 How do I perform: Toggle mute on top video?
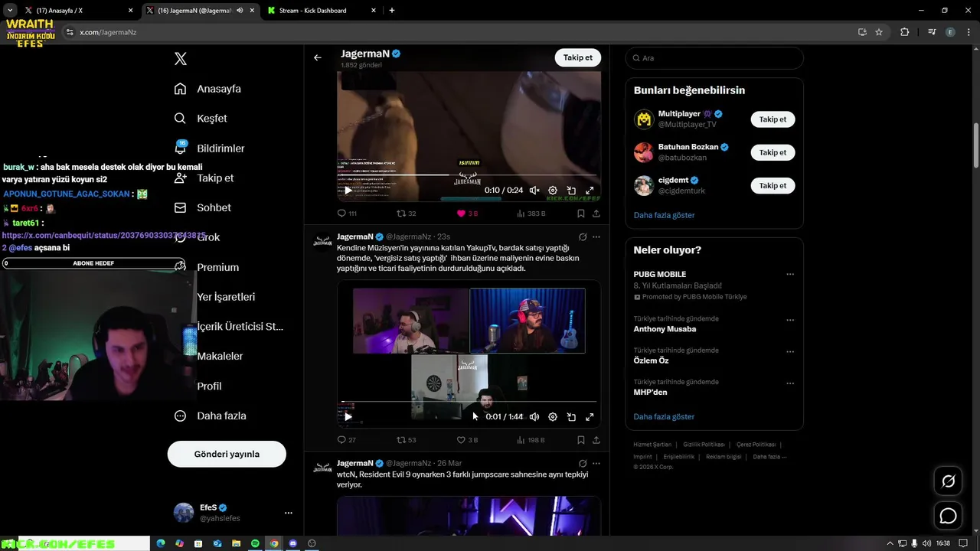tap(534, 191)
